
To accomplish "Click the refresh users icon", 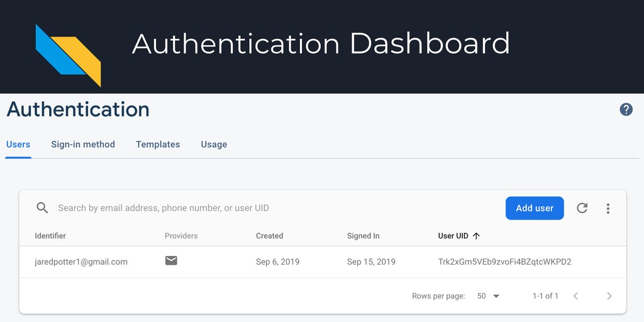I will (582, 208).
